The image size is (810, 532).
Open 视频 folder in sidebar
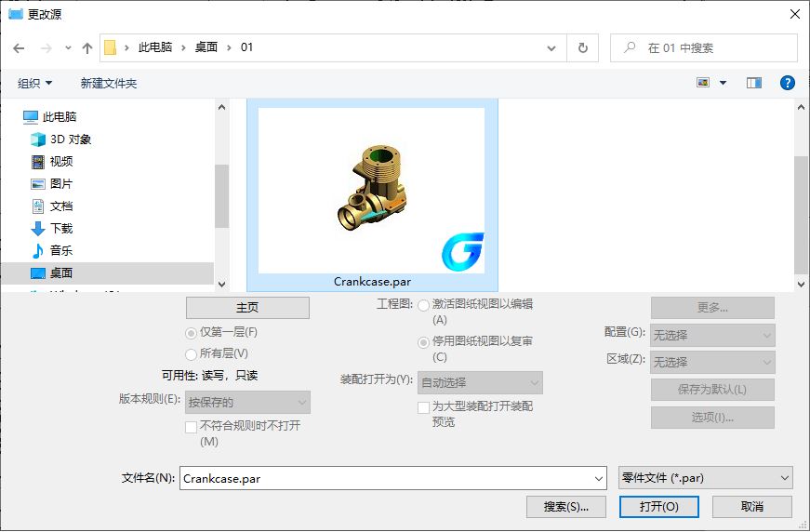pos(52,162)
